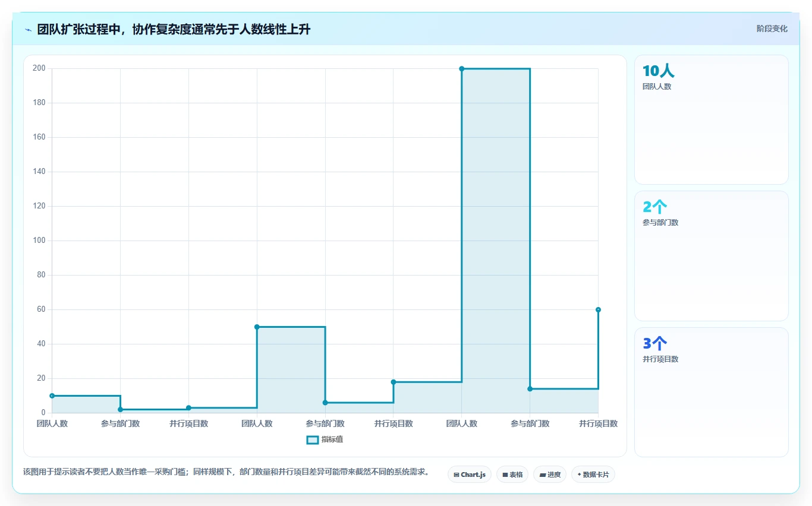Click the 10人 value in the stat card
The width and height of the screenshot is (812, 506).
point(658,71)
